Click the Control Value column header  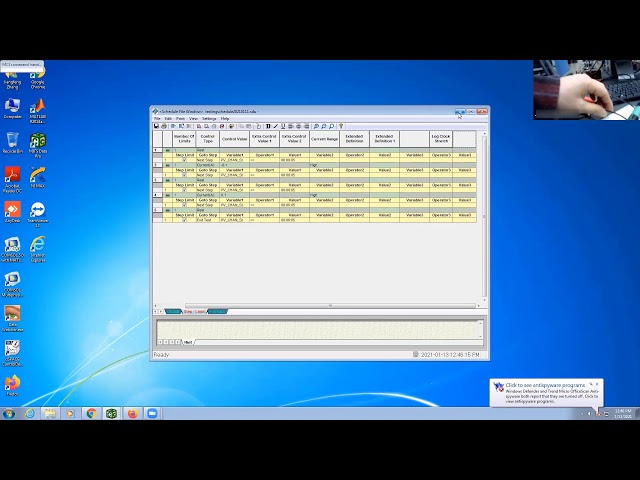coord(234,139)
